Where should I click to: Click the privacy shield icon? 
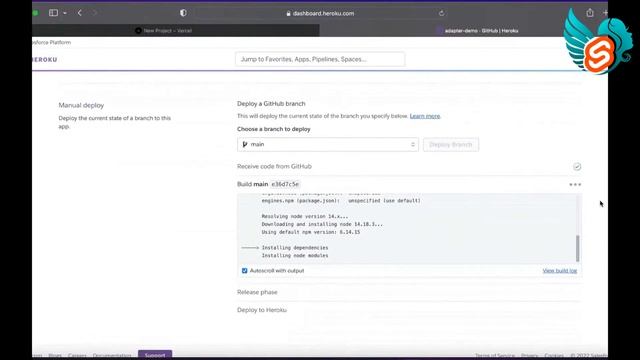click(x=183, y=13)
